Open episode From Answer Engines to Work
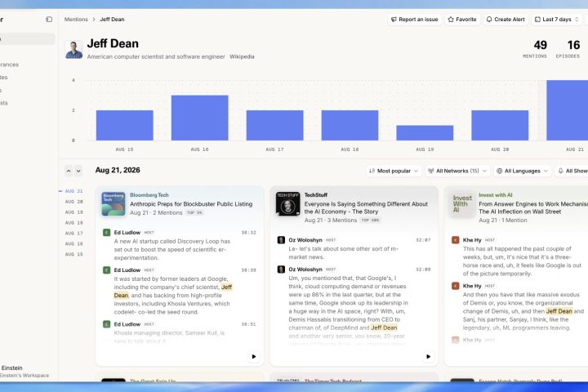This screenshot has width=588, height=392. 532,207
